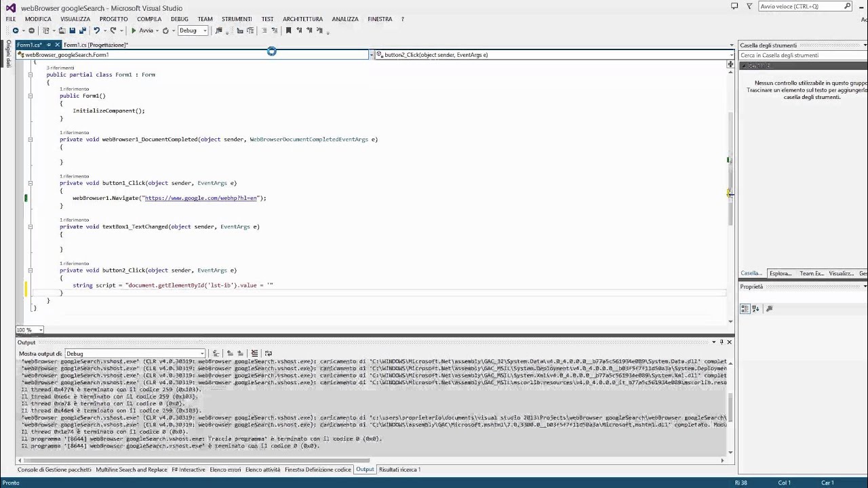
Task: Click the New Project toolbar icon
Action: coord(46,30)
